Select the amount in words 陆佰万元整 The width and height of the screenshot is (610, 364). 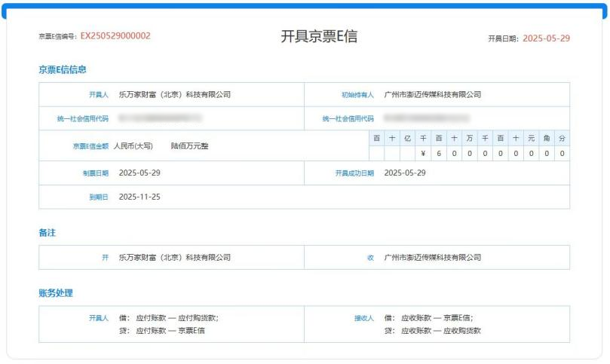pyautogui.click(x=189, y=146)
